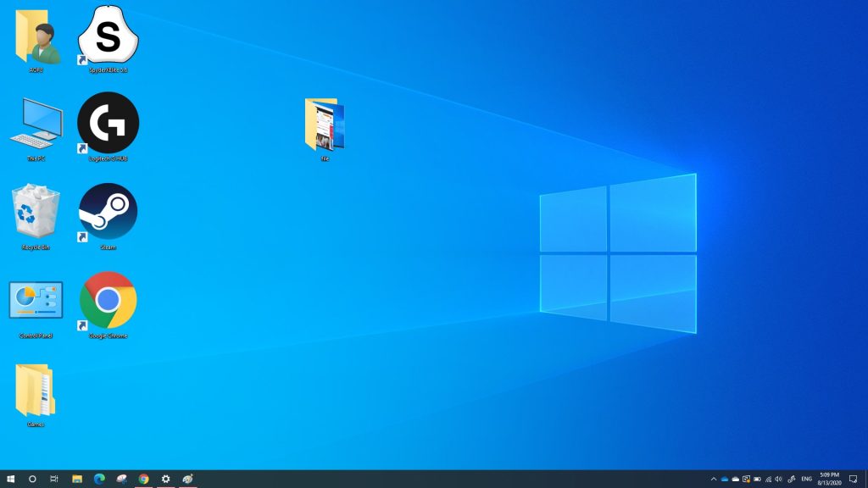868x488 pixels.
Task: Select the SpyderXElite 5.6 desktop shortcut
Action: click(108, 39)
